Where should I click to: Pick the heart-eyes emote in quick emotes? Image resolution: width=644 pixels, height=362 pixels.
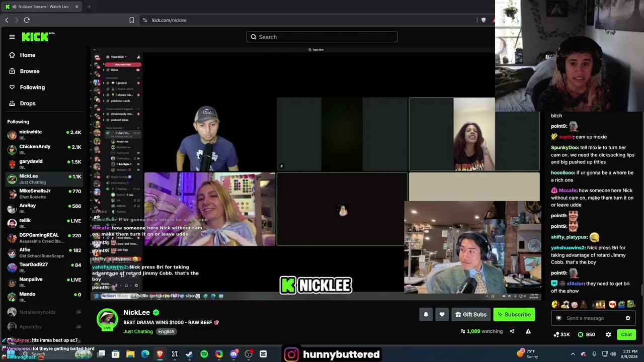click(x=612, y=304)
